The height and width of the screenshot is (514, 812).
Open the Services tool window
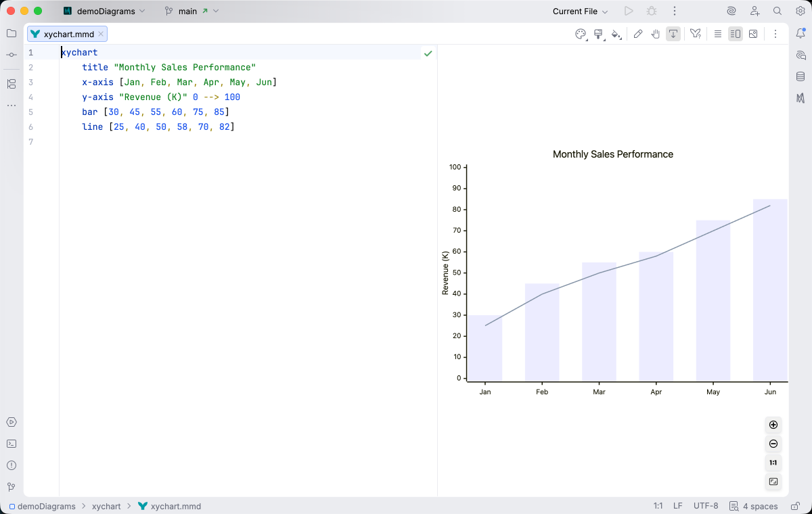(12, 422)
